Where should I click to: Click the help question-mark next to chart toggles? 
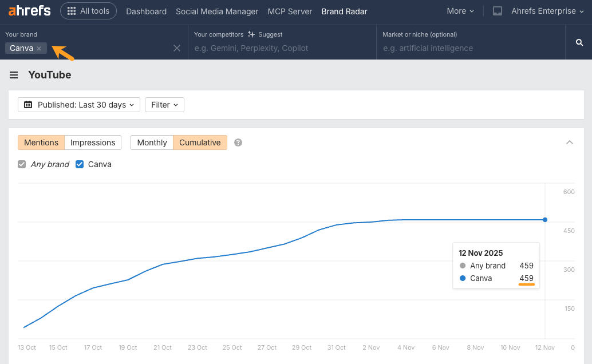pos(238,143)
